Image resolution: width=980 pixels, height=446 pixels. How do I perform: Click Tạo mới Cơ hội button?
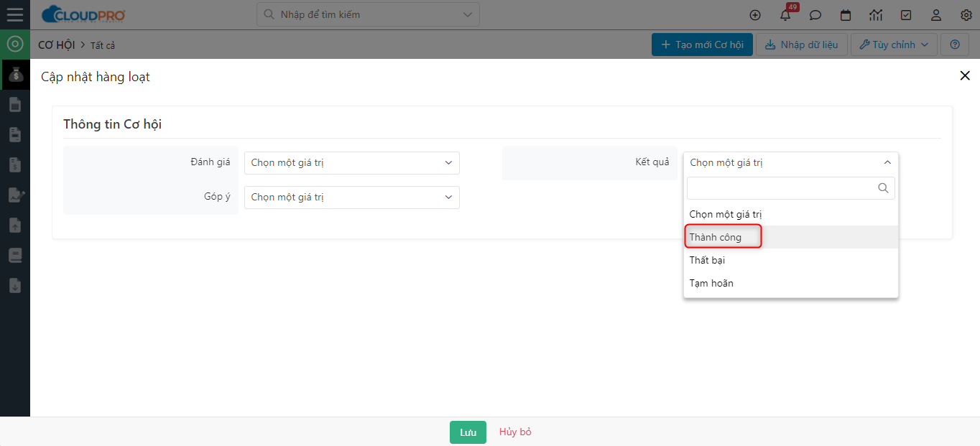coord(702,45)
